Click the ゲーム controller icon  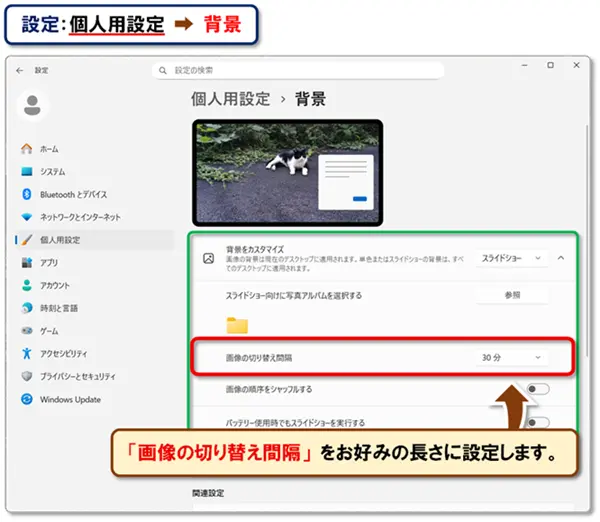tap(26, 331)
